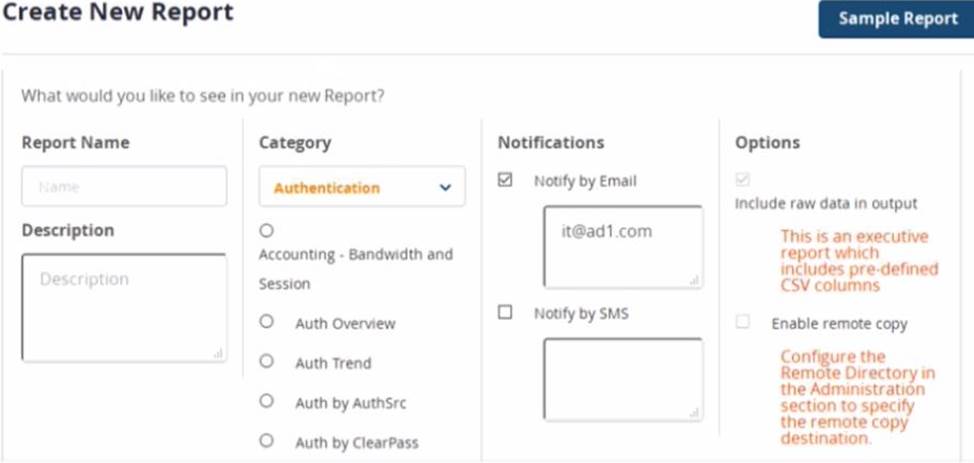Click the Description box resize handle

[218, 353]
